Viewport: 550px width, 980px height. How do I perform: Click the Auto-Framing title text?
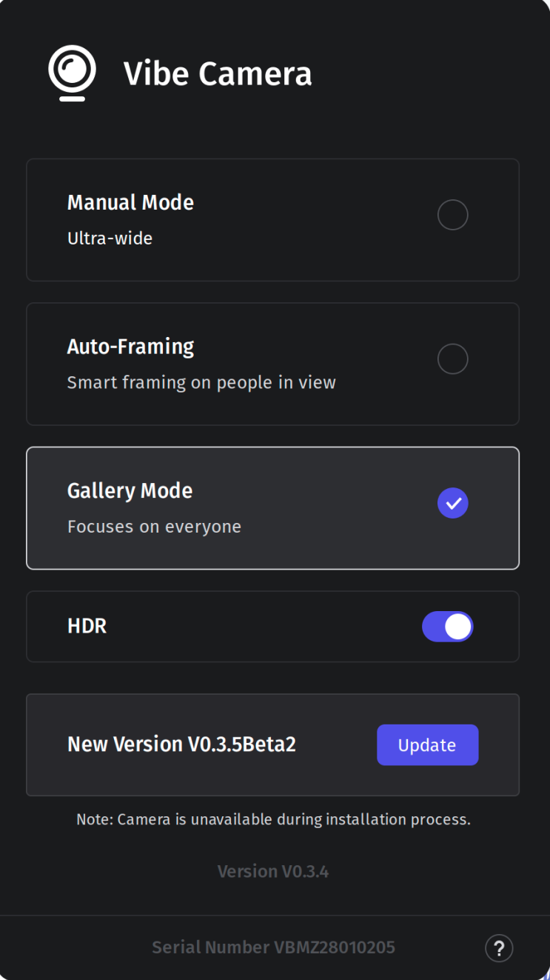[x=130, y=347]
